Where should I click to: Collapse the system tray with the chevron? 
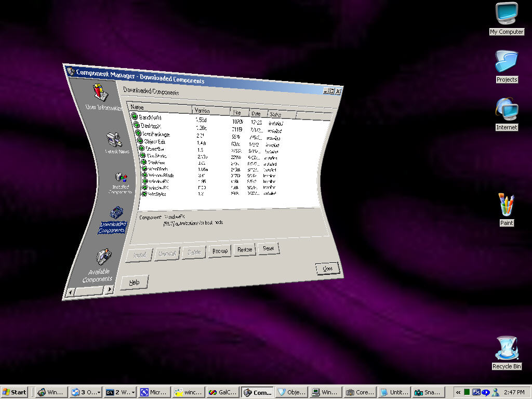tap(459, 392)
